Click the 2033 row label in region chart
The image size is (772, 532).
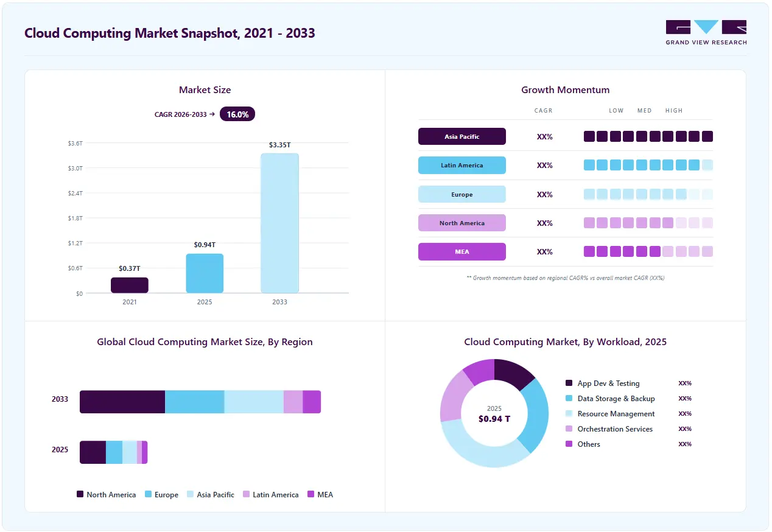pos(60,399)
